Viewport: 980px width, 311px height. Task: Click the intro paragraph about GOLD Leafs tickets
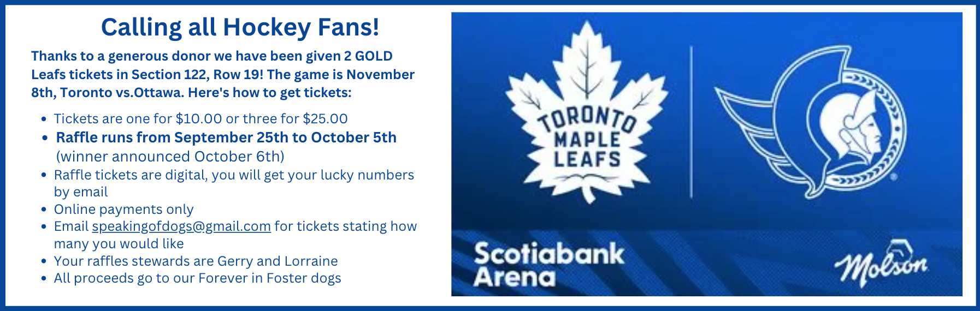(x=223, y=74)
